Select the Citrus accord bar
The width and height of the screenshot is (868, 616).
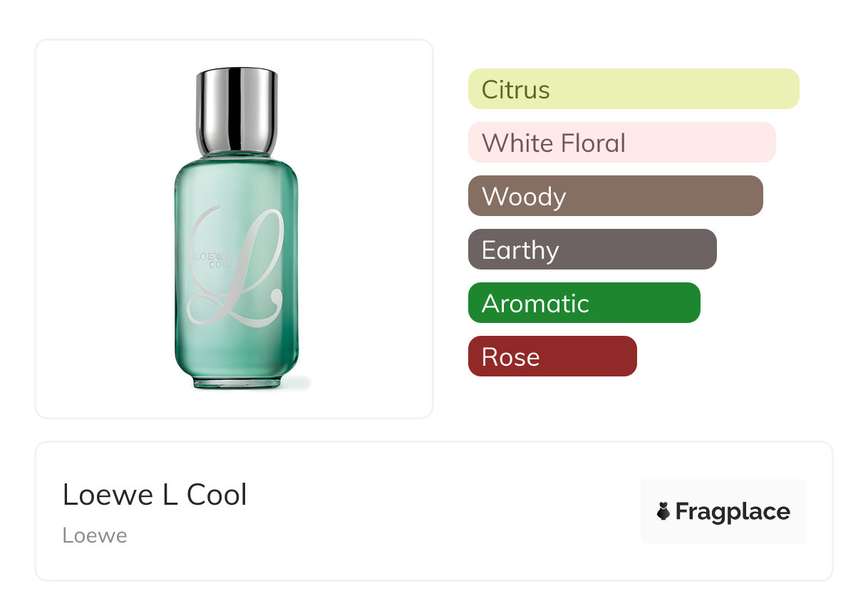633,89
